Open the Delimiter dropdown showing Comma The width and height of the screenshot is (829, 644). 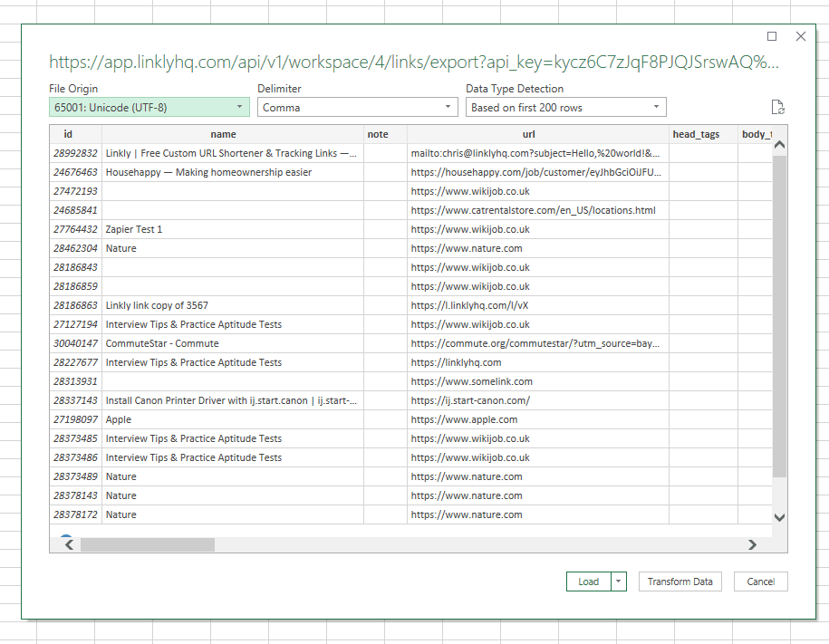[448, 106]
